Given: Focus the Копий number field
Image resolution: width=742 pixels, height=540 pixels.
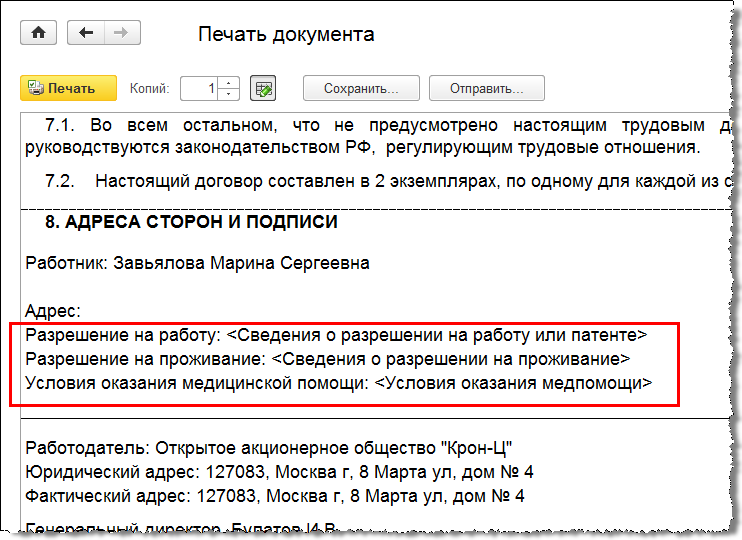Looking at the screenshot, I should 199,88.
